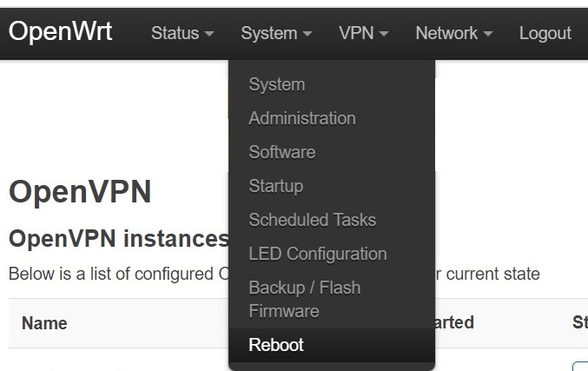
Task: Select LED Configuration menu entry
Action: click(317, 254)
